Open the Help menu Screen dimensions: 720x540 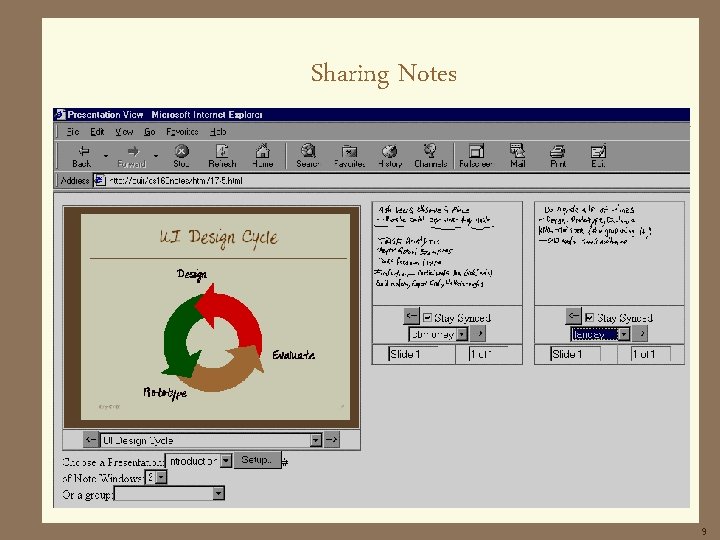point(218,132)
